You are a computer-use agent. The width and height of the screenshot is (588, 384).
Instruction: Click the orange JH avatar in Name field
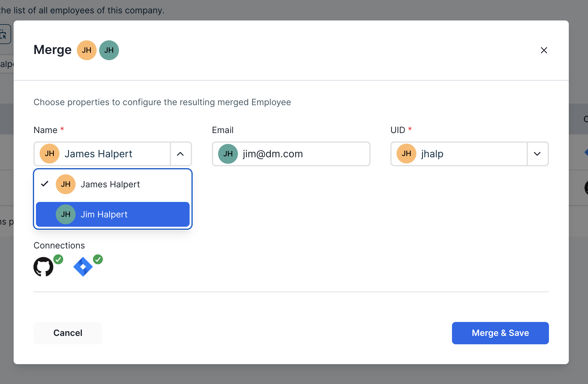click(50, 154)
